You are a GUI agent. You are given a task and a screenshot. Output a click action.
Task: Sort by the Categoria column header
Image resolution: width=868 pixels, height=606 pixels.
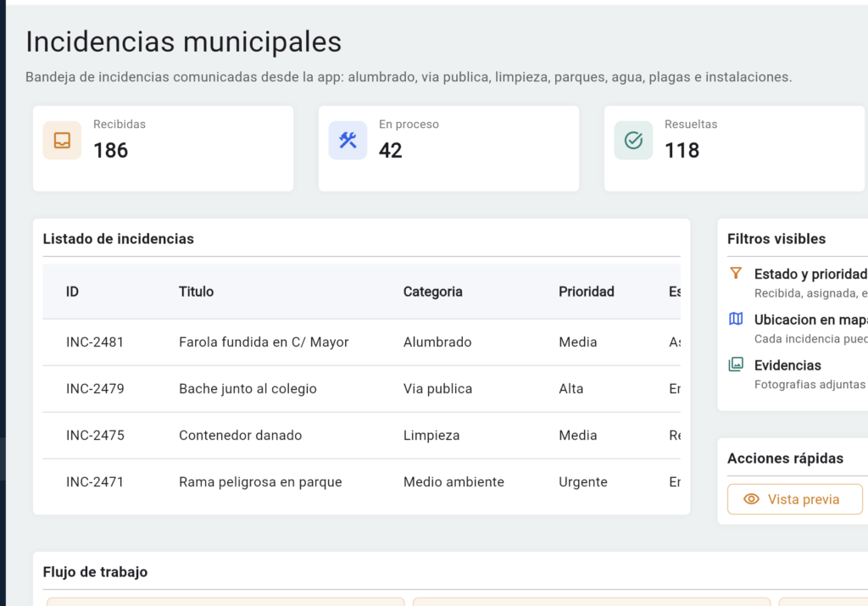[x=432, y=292]
